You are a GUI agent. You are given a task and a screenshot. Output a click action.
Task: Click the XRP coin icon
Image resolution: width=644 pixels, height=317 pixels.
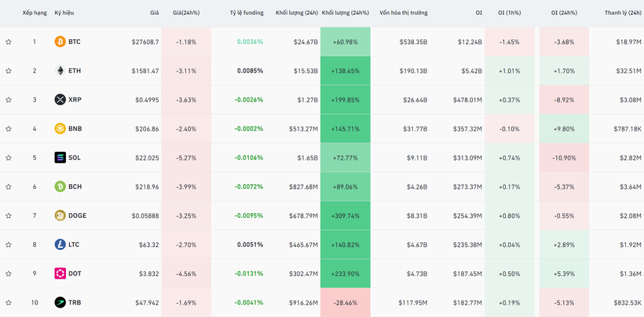tap(60, 100)
